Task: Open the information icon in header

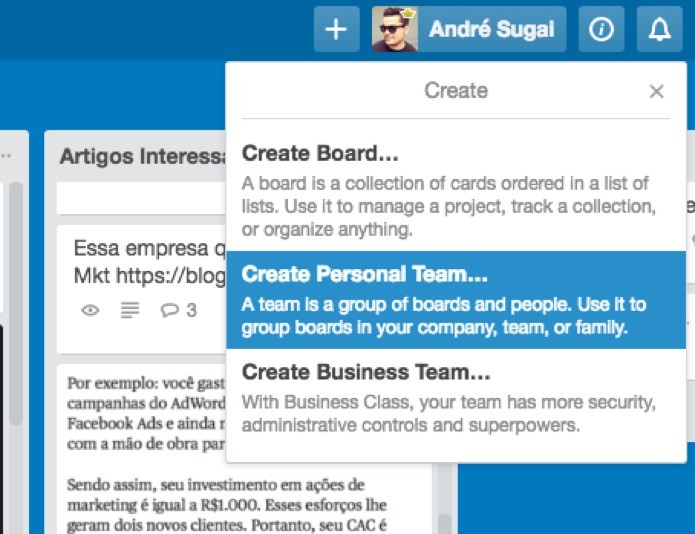Action: pyautogui.click(x=601, y=29)
